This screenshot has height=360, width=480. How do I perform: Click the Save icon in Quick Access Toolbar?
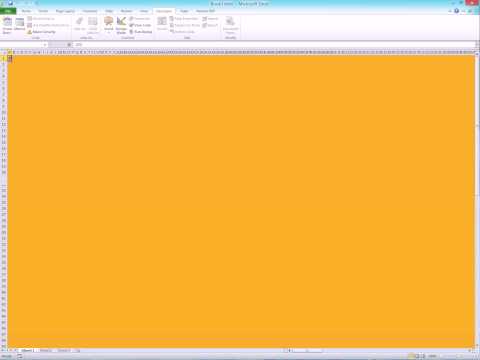tap(11, 3)
